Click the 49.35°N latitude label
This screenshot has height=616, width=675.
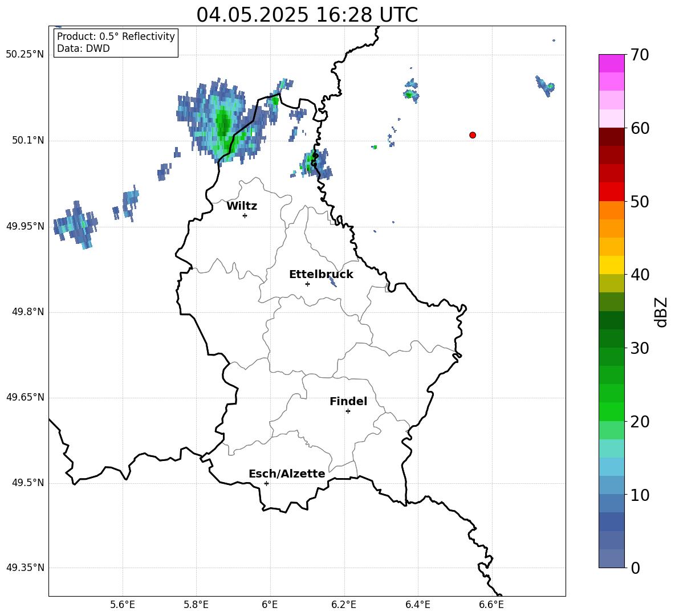coord(25,568)
